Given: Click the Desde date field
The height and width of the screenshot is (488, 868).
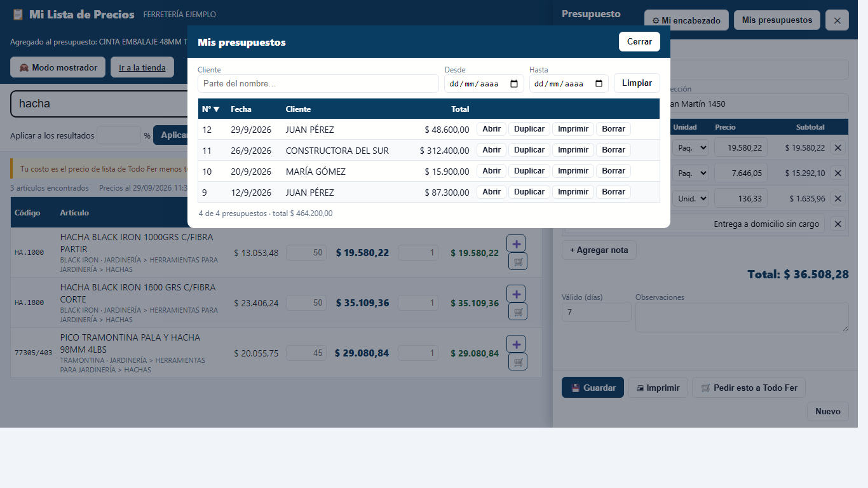Looking at the screenshot, I should [484, 84].
